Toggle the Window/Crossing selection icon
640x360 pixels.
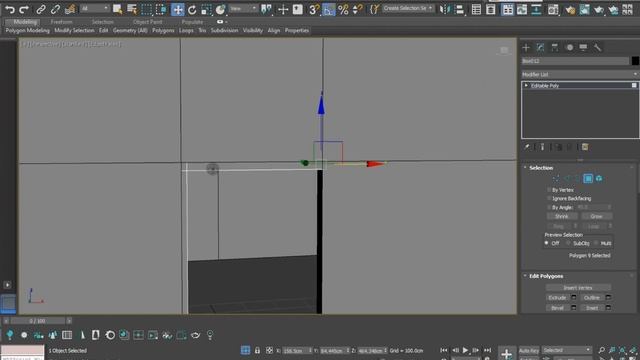(x=161, y=9)
